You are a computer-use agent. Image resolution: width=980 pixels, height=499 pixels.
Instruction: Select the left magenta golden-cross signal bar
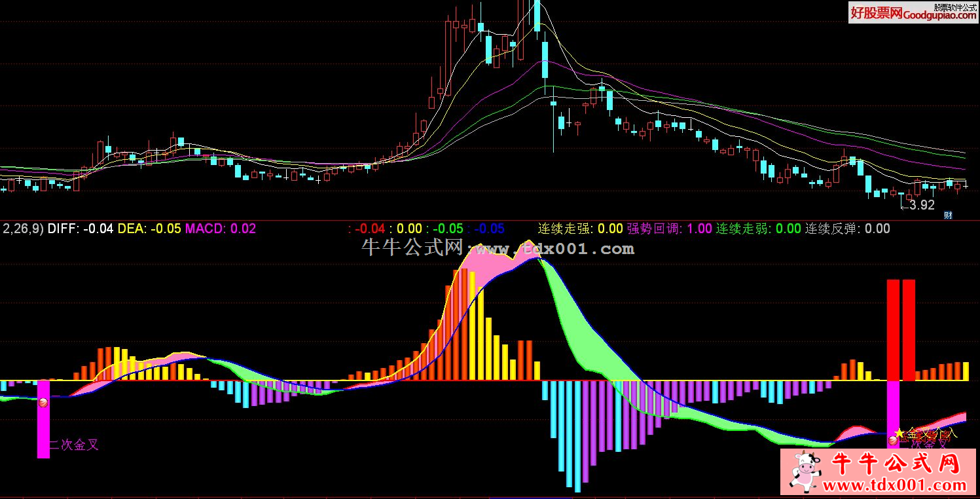coord(43,419)
